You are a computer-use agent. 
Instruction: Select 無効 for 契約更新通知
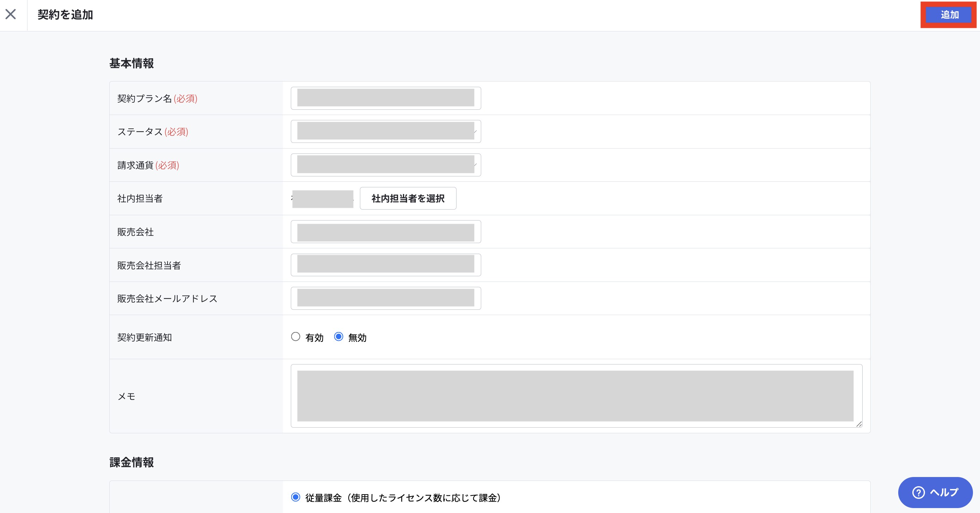[338, 337]
